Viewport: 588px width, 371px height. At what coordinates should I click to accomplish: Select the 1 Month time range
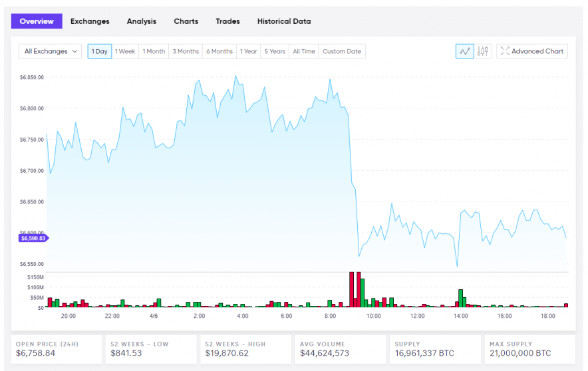154,51
